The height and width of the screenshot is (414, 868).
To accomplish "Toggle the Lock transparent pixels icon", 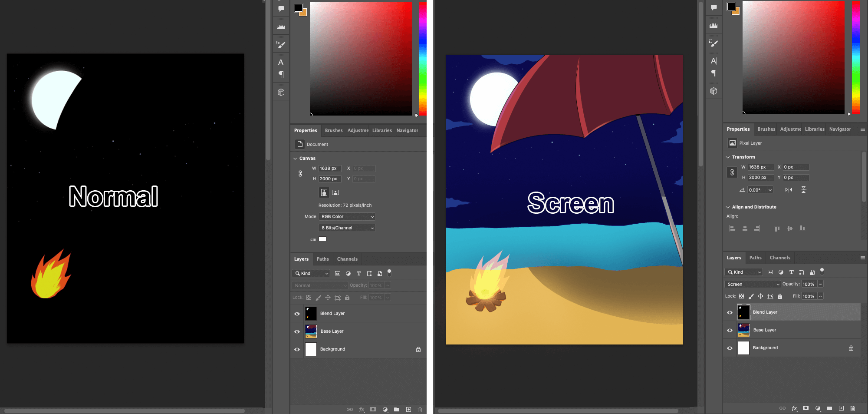I will pos(309,297).
